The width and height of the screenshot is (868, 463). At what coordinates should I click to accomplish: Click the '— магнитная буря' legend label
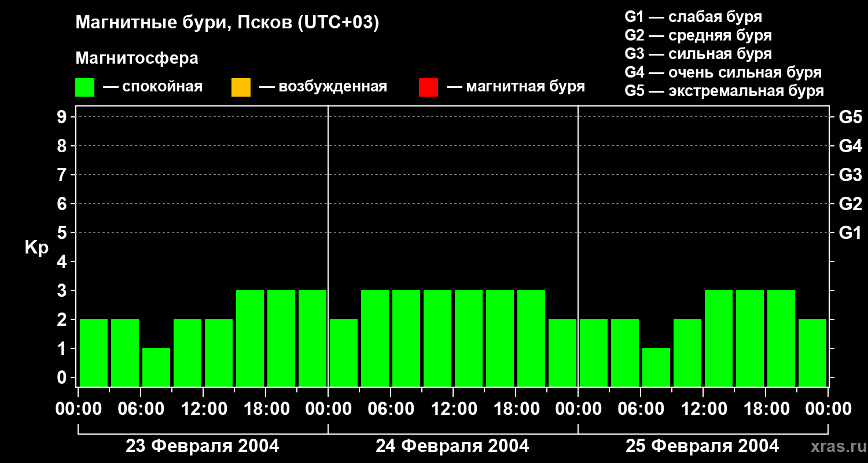[516, 87]
